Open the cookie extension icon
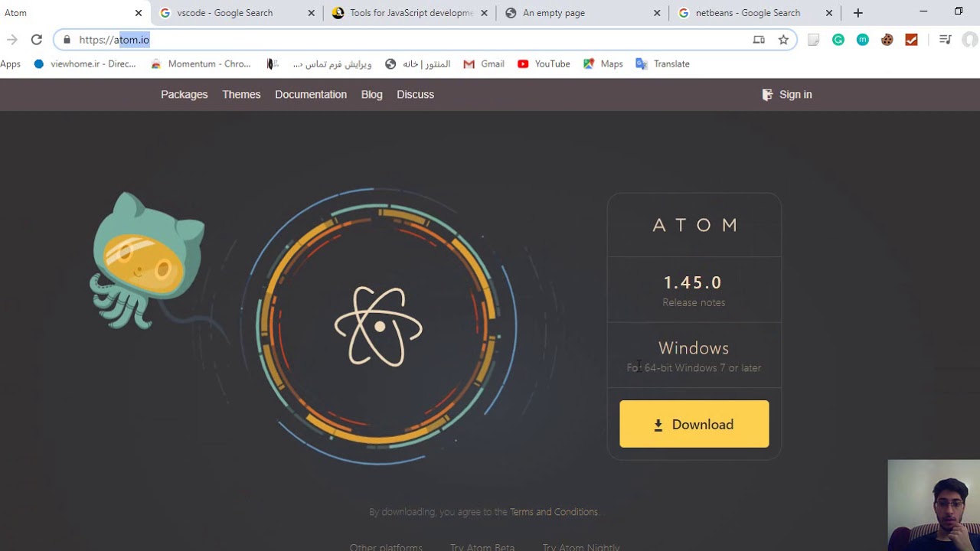This screenshot has height=551, width=980. (x=887, y=40)
